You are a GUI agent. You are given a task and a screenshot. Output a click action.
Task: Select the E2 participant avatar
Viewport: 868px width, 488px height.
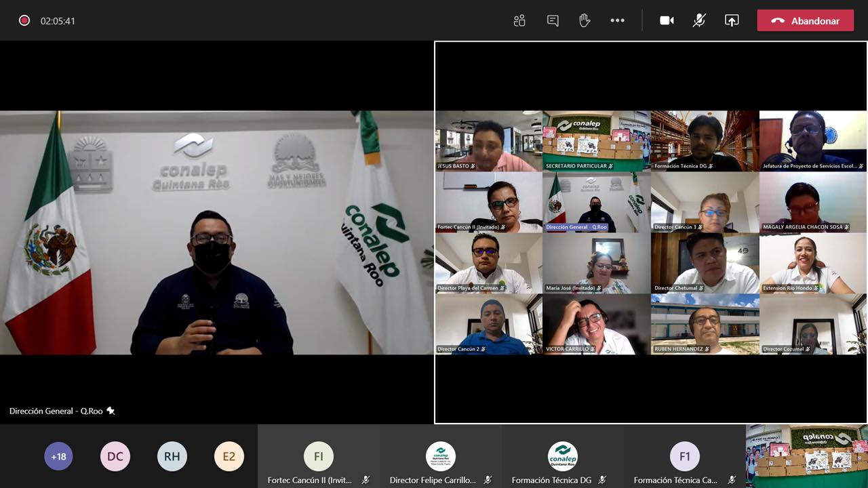pyautogui.click(x=229, y=456)
